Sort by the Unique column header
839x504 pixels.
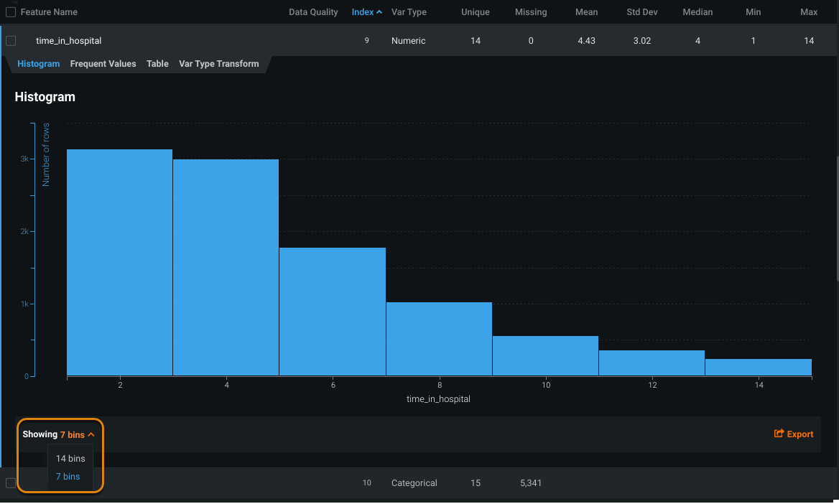(x=475, y=12)
